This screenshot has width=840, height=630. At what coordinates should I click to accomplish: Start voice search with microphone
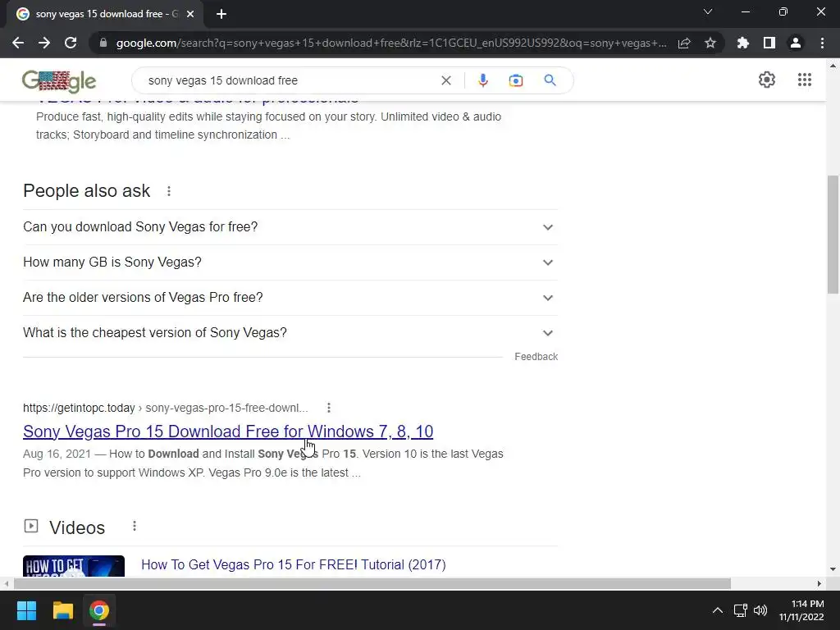[x=482, y=80]
